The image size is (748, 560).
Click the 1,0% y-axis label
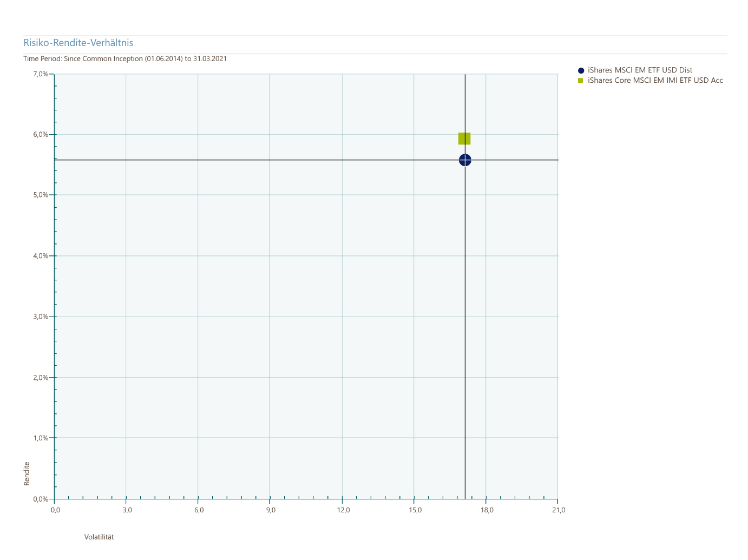tap(41, 438)
